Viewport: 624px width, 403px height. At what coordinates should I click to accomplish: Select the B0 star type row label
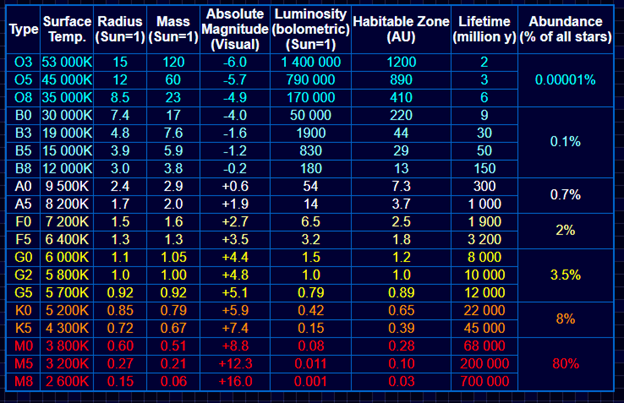click(23, 115)
